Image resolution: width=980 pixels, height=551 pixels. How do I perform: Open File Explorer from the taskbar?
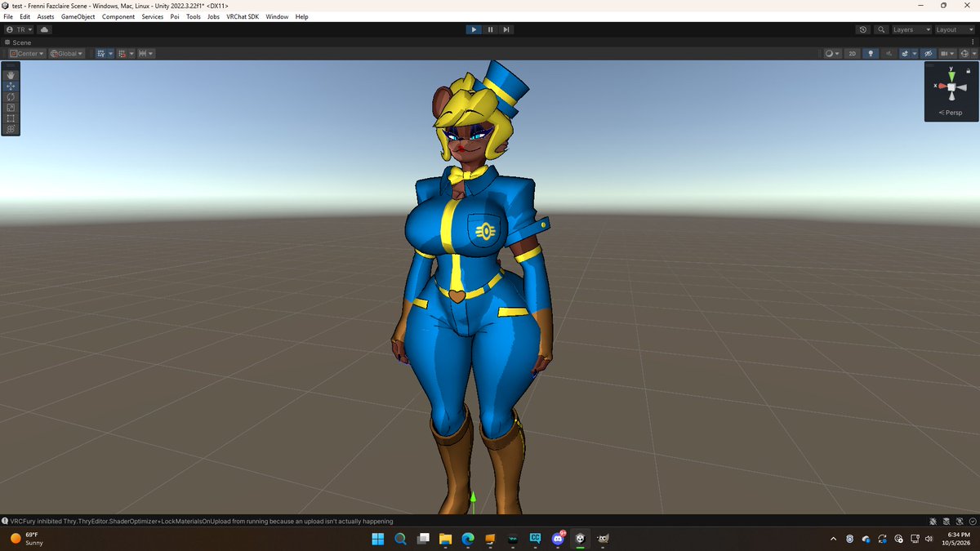point(446,539)
